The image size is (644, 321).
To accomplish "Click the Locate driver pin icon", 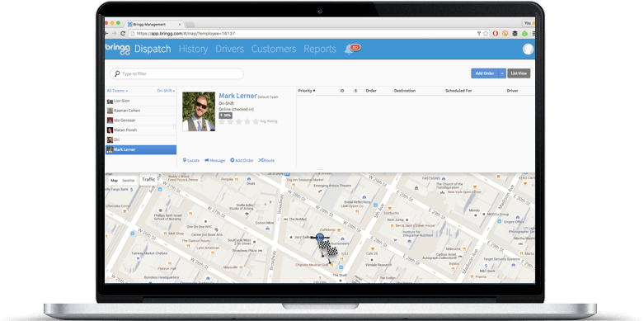I will (x=185, y=160).
